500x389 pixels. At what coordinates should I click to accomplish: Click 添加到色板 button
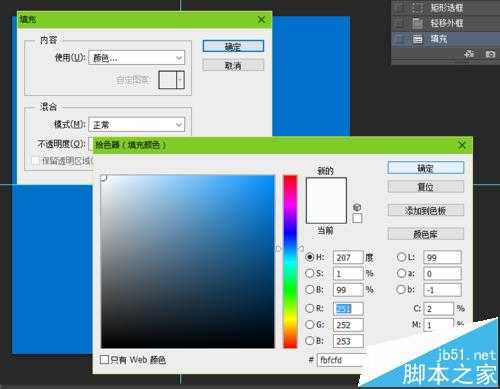point(426,210)
